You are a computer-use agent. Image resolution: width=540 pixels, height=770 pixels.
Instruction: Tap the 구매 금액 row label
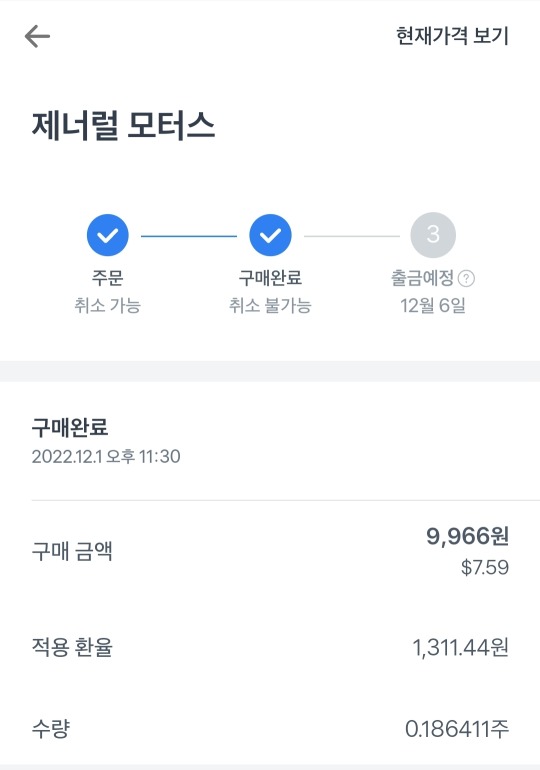72,551
